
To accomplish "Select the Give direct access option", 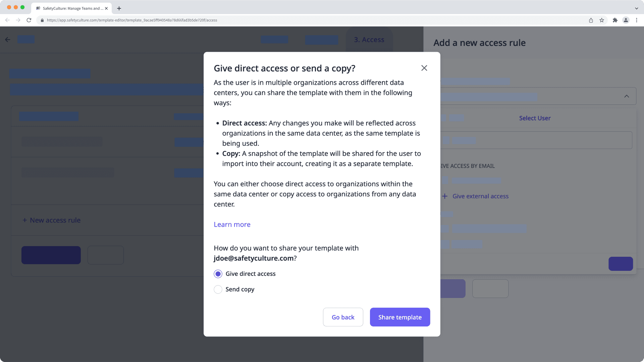I will pos(218,274).
